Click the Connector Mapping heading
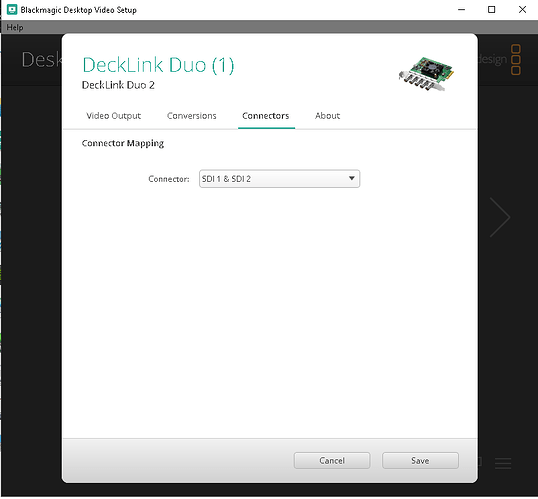 point(122,143)
